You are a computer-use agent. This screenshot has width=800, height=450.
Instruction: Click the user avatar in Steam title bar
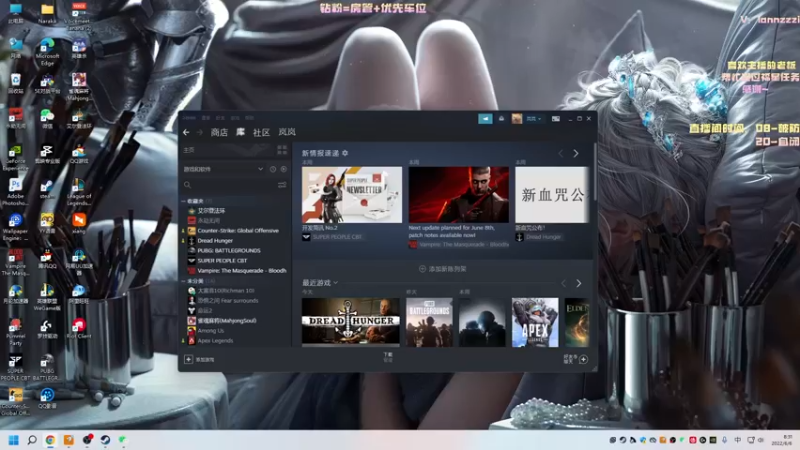coord(517,118)
